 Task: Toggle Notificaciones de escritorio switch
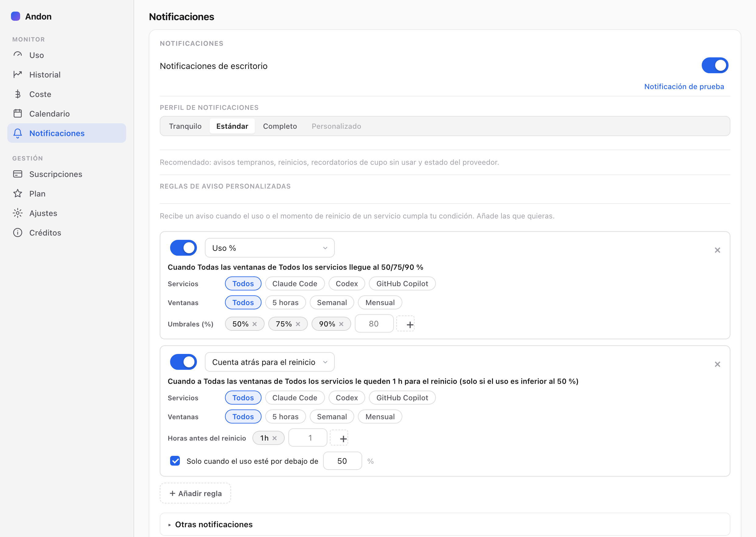[715, 66]
